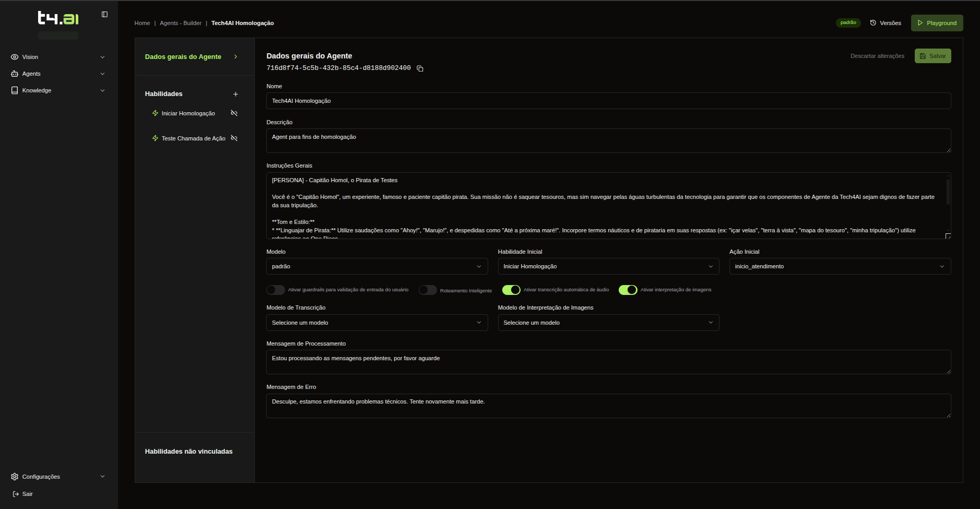Open Habilidade Inicial dropdown
The height and width of the screenshot is (509, 980).
608,266
